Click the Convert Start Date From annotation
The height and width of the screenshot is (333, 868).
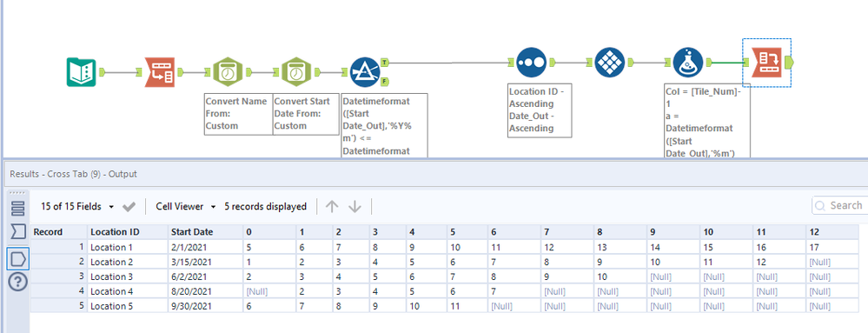[306, 114]
